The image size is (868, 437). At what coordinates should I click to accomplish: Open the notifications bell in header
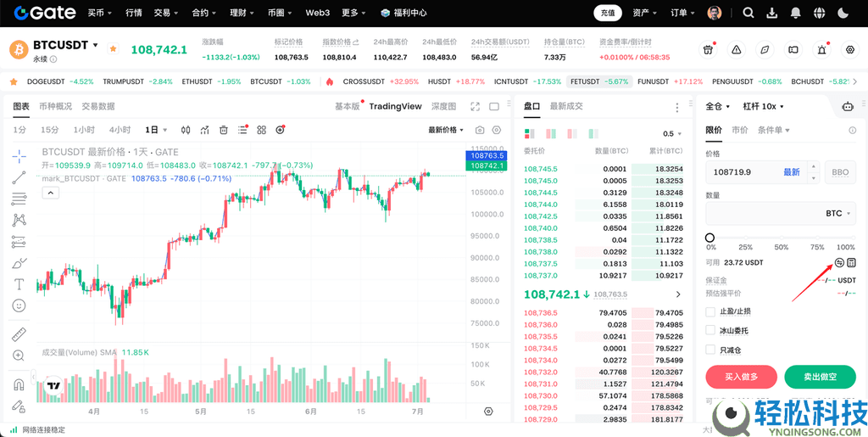pos(796,13)
